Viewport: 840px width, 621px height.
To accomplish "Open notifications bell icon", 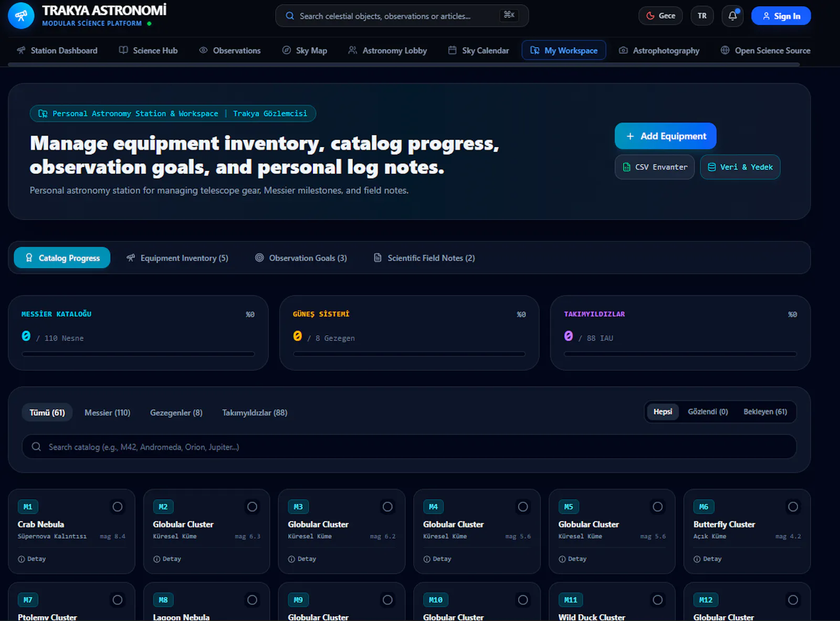I will (x=733, y=16).
